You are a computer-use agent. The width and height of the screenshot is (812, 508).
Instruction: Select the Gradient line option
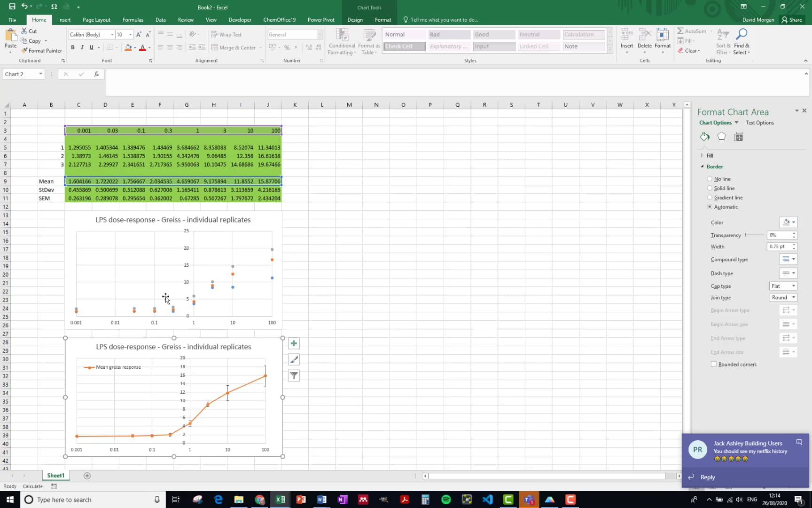pyautogui.click(x=710, y=198)
